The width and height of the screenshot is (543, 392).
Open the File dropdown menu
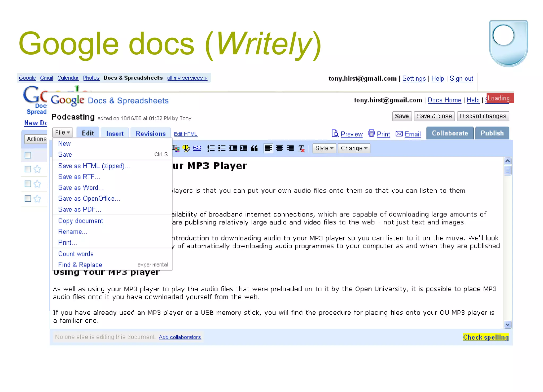[x=63, y=133]
